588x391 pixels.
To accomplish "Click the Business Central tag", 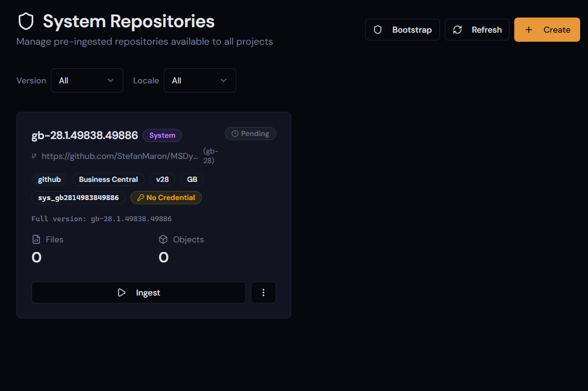I will tap(108, 179).
